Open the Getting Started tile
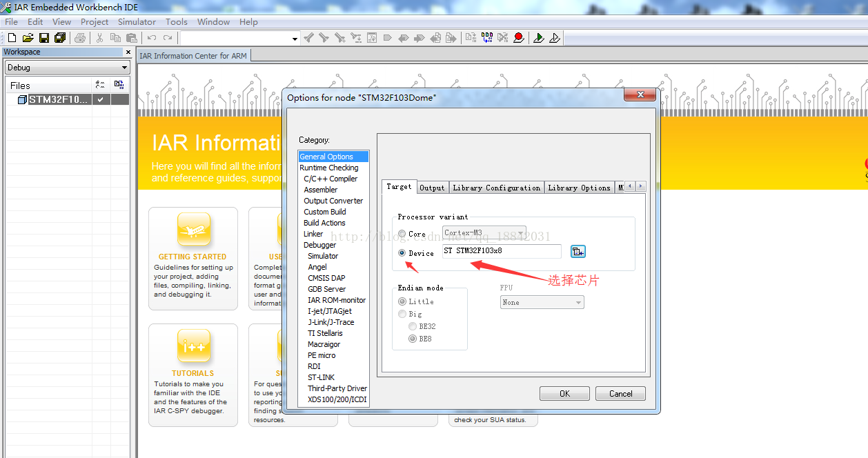Screen dimensions: 868x458 point(193,259)
